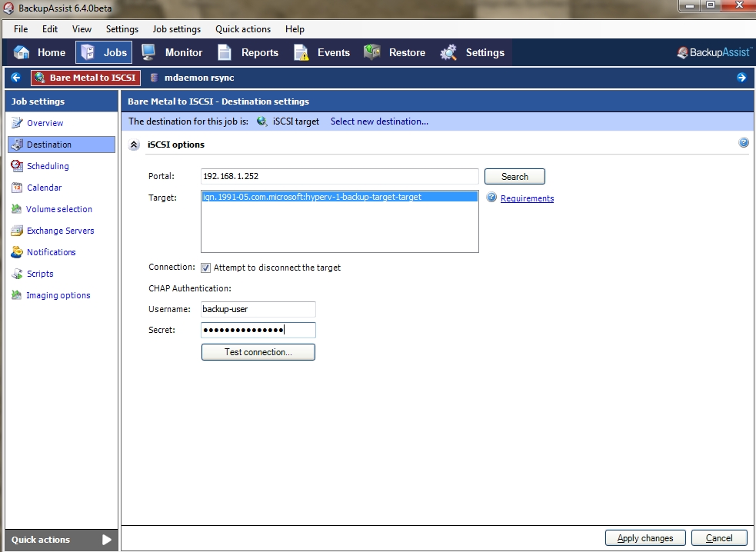Click Apply changes button

click(x=645, y=538)
